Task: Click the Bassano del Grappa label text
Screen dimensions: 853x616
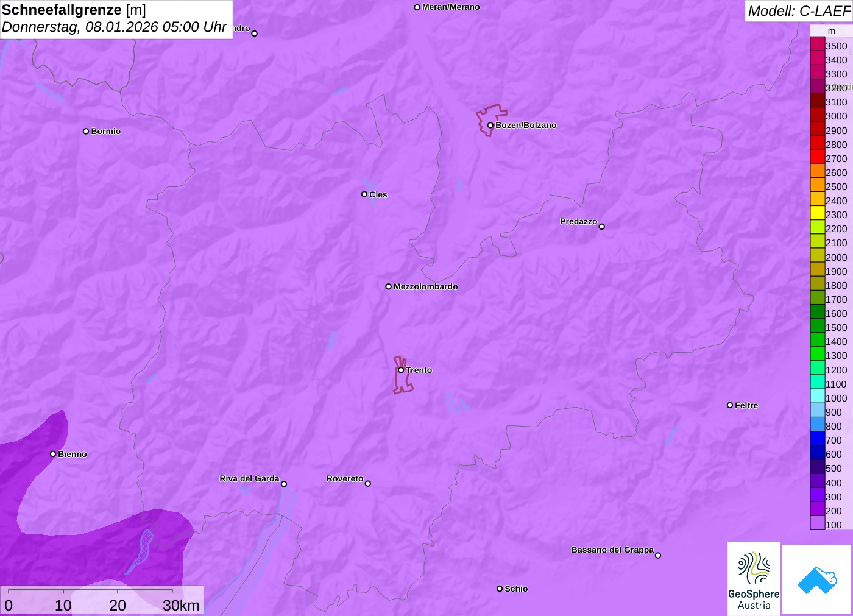Action: [x=612, y=550]
